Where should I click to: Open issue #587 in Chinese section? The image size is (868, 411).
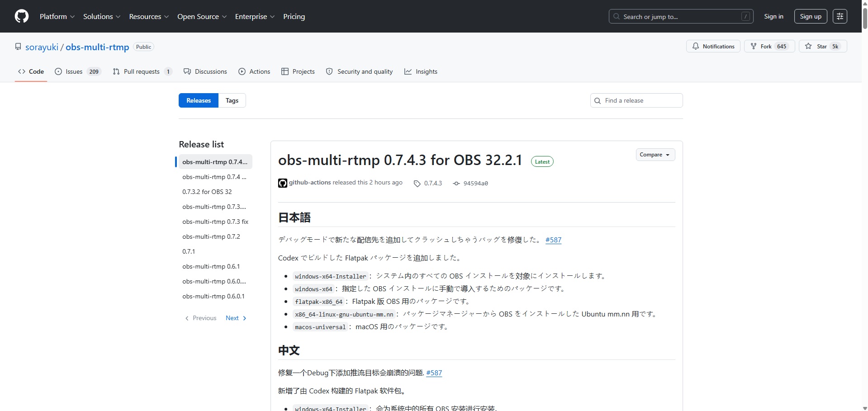click(x=434, y=373)
